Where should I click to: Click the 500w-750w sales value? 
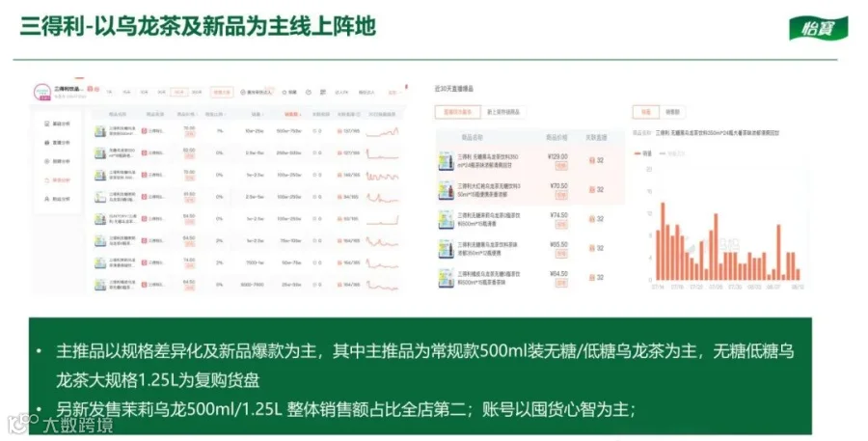[289, 131]
